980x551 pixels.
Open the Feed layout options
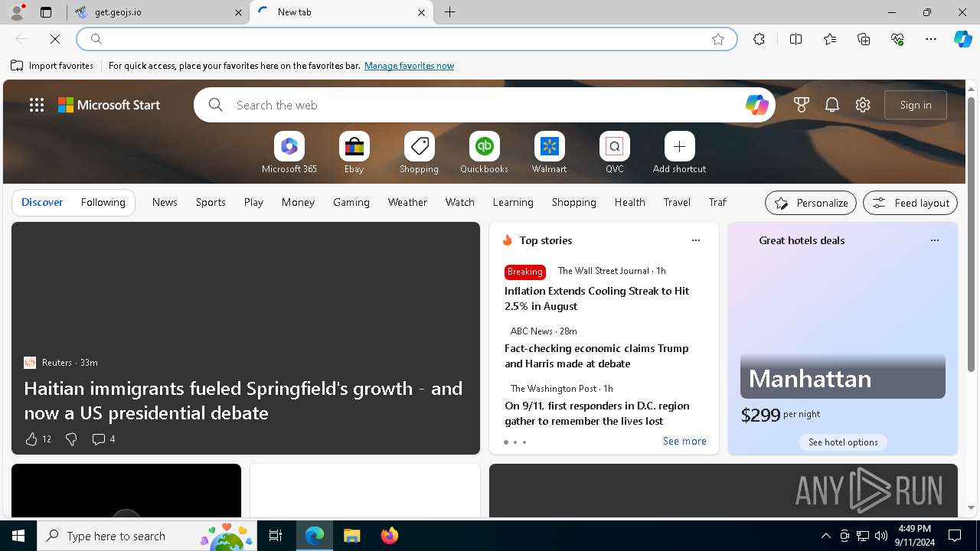910,203
